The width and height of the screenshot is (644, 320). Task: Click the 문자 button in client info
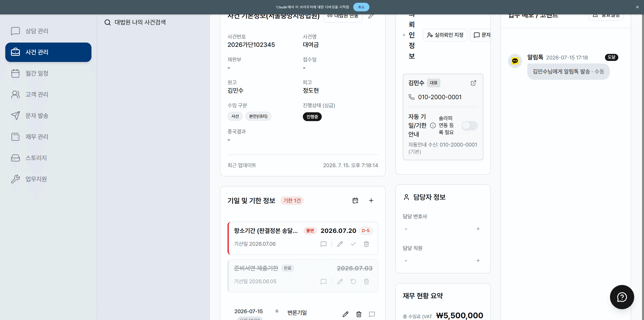pyautogui.click(x=481, y=35)
